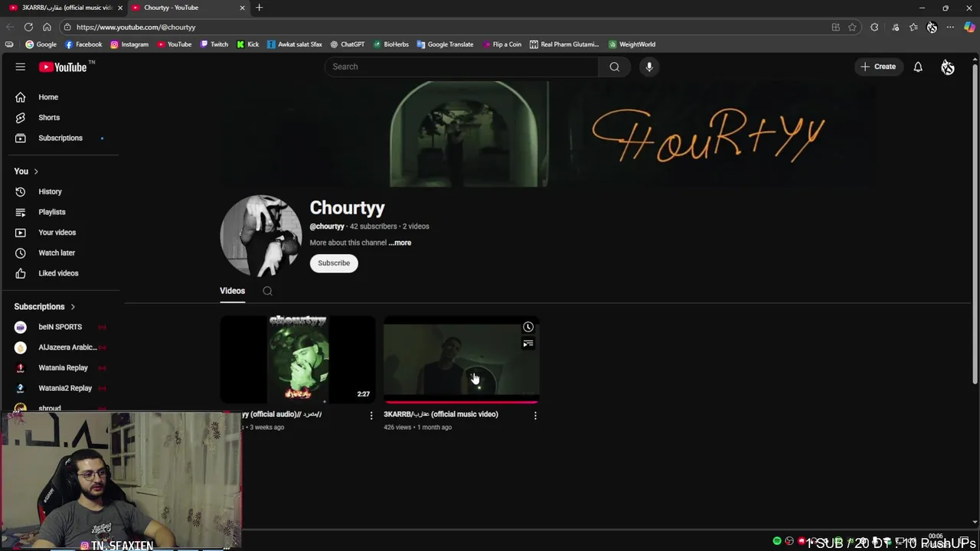The height and width of the screenshot is (551, 980).
Task: Close the Chourtyy - YouTube tab
Action: (243, 8)
